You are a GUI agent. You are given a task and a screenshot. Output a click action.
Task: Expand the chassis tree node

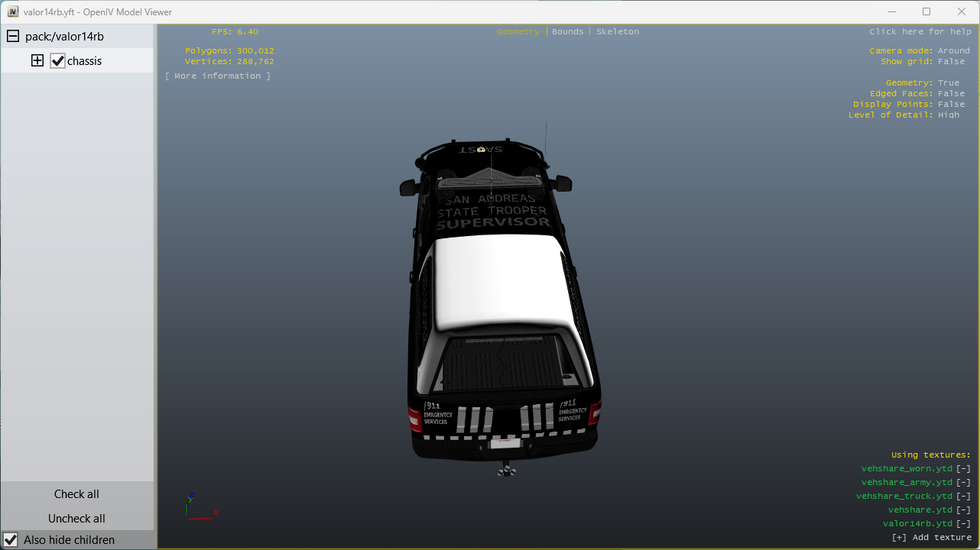pyautogui.click(x=37, y=61)
